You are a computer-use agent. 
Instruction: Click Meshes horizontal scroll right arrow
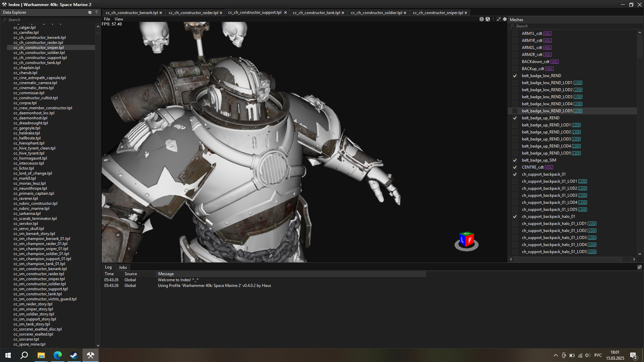634,259
